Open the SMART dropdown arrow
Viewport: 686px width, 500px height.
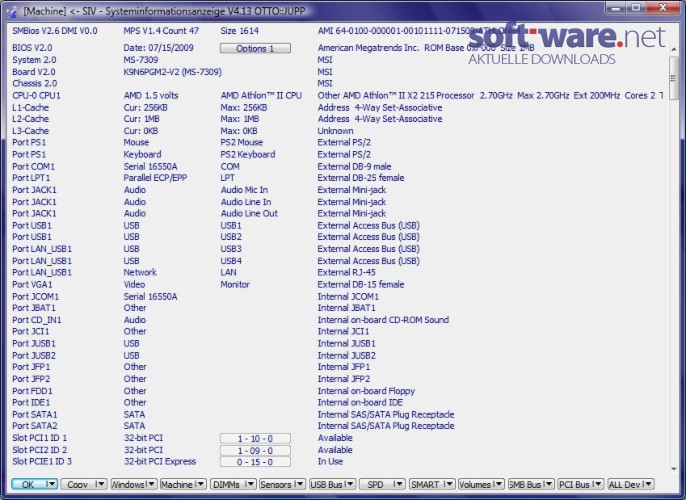tap(449, 484)
